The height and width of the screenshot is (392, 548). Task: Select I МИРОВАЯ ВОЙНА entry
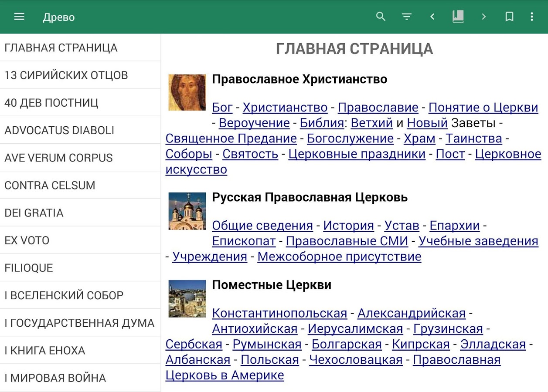[80, 377]
